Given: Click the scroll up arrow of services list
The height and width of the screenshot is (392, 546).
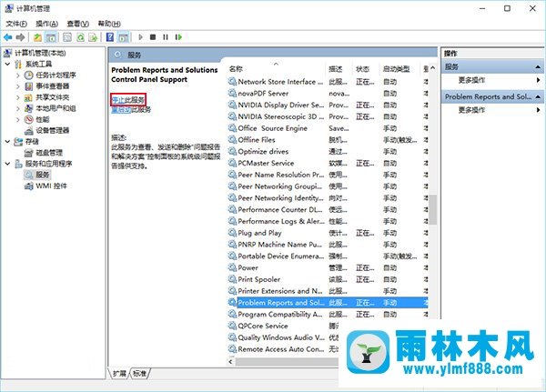Looking at the screenshot, I should tap(433, 68).
